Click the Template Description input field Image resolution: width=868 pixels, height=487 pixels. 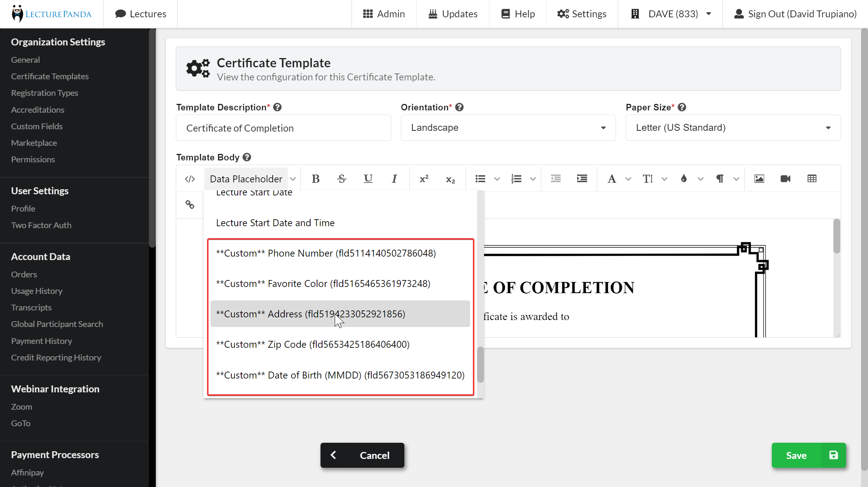pyautogui.click(x=283, y=128)
